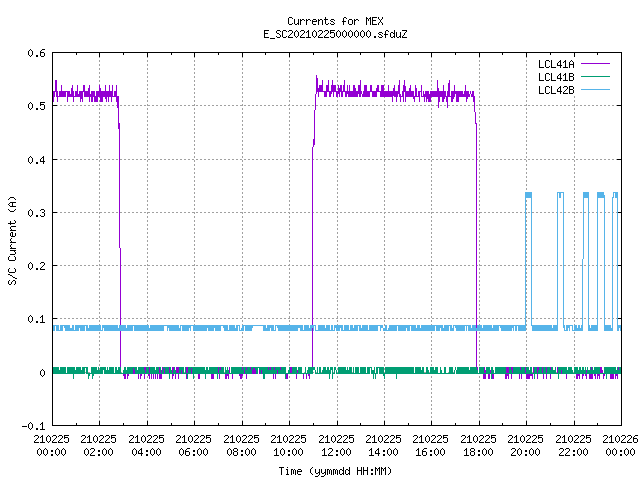This screenshot has height=480, width=640.
Task: Click the 210225 20:00 x-axis tick label
Action: pyautogui.click(x=525, y=446)
